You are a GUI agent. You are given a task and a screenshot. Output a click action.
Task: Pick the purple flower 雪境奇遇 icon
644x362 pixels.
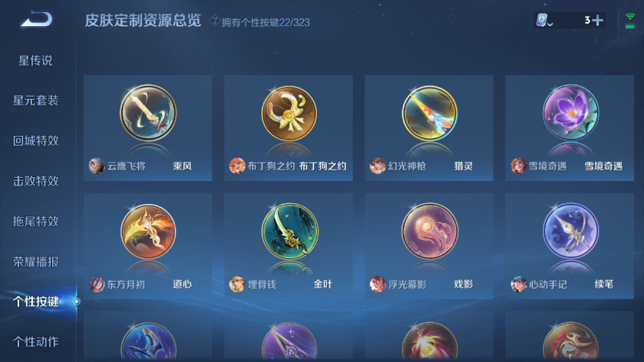[571, 112]
